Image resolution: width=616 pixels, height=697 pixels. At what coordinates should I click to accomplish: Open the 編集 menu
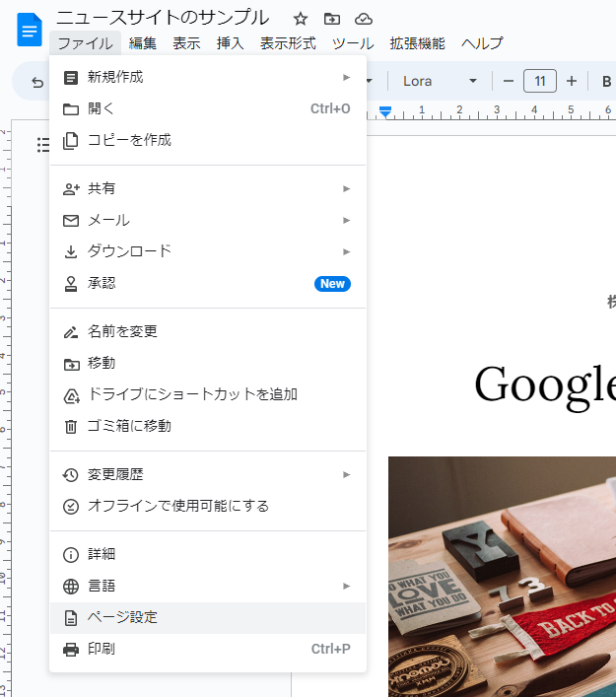click(x=143, y=43)
